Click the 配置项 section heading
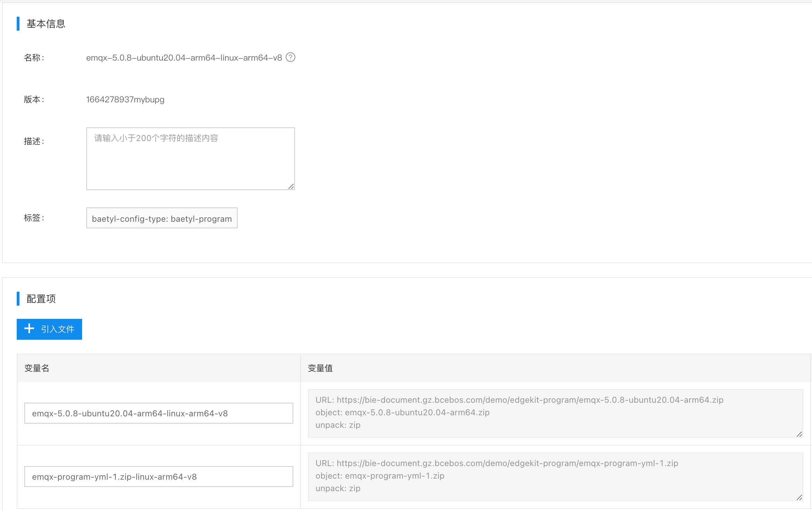812x511 pixels. coord(41,299)
